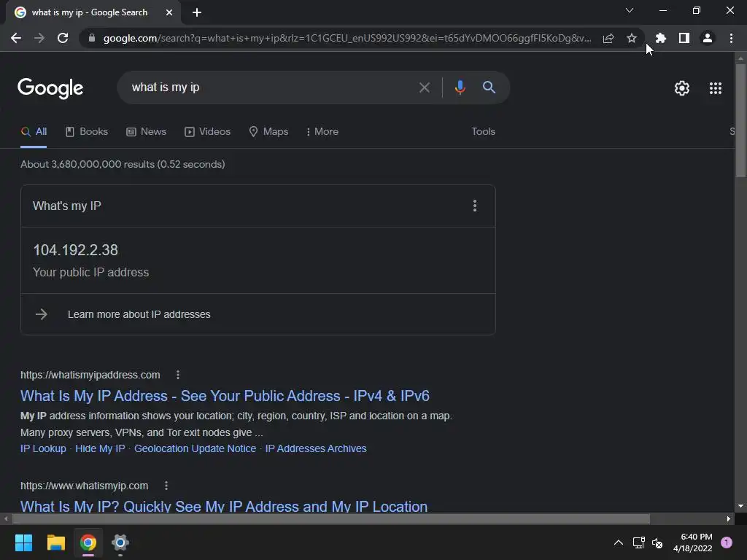Open the notification count badge

[x=727, y=542]
